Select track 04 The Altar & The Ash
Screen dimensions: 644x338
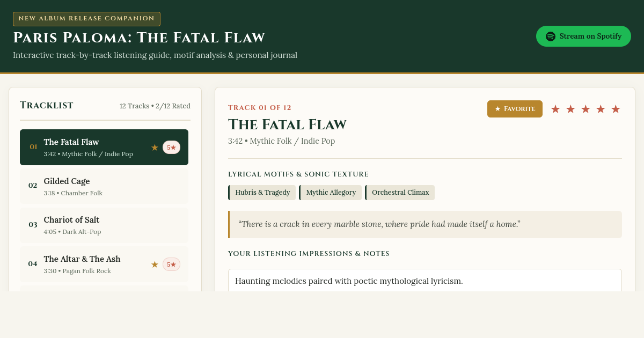[104, 264]
